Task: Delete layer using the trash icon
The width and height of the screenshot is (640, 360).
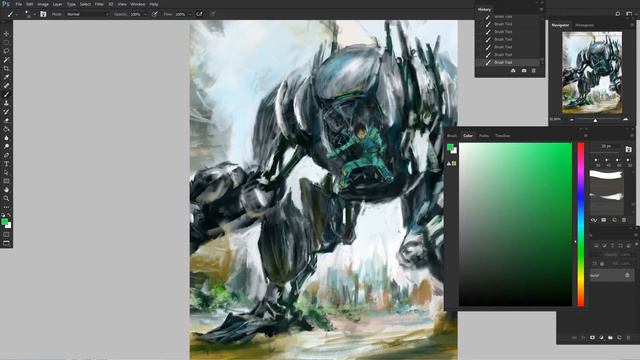Action: 628,338
